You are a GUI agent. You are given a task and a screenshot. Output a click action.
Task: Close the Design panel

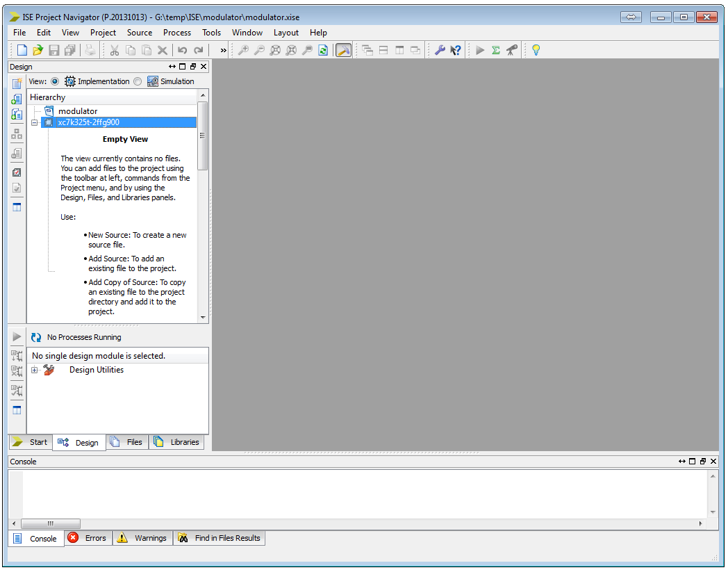tap(204, 67)
